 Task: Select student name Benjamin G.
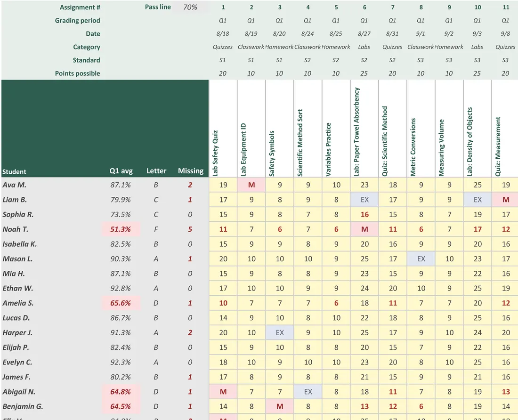[x=23, y=406]
